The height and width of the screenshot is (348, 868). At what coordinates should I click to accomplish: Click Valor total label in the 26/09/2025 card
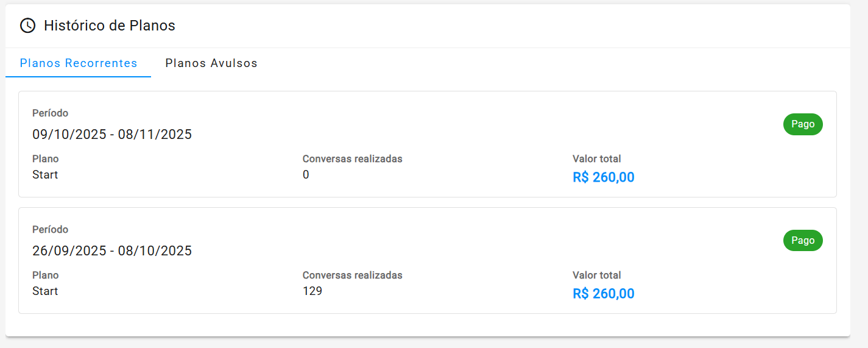tap(596, 275)
